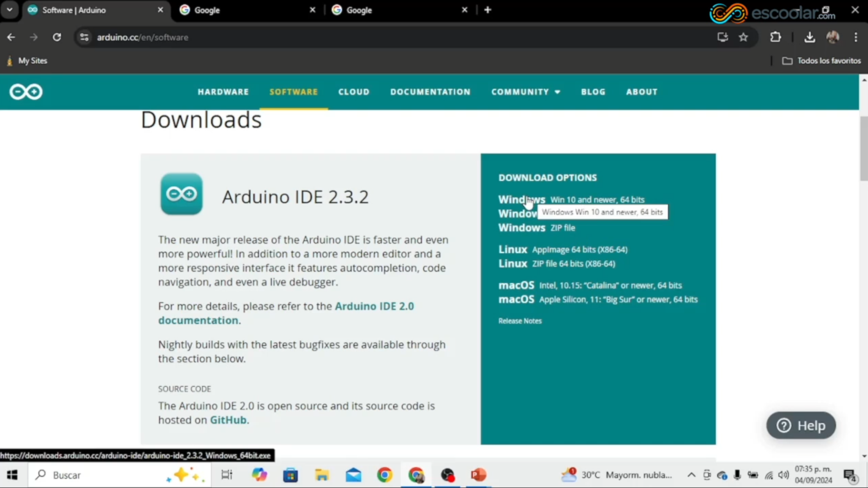Image resolution: width=868 pixels, height=488 pixels.
Task: Open File Explorer from the taskbar
Action: point(322,475)
